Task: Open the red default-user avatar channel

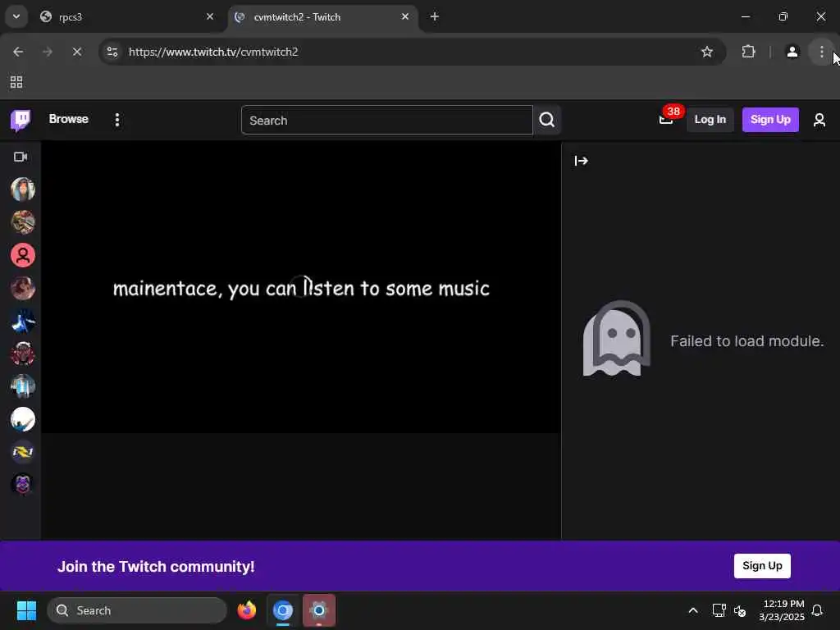Action: pos(22,256)
